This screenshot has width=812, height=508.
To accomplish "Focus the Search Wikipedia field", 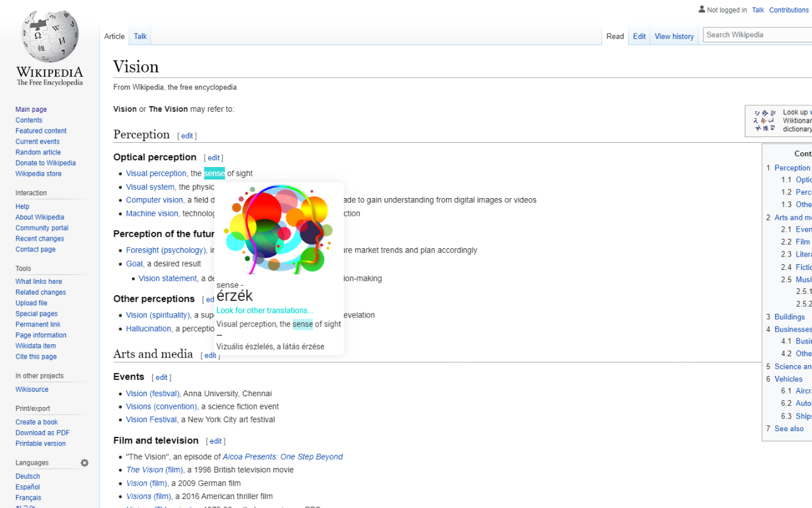I will 757,35.
